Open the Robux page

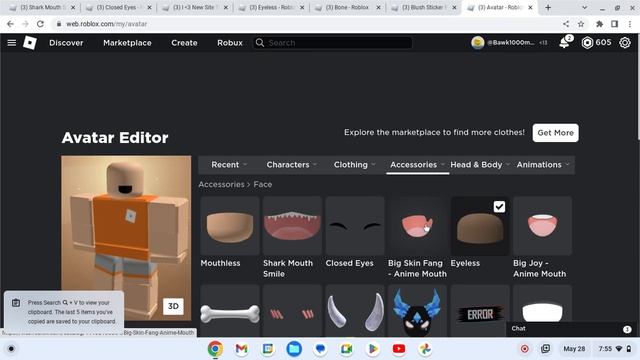coord(230,42)
